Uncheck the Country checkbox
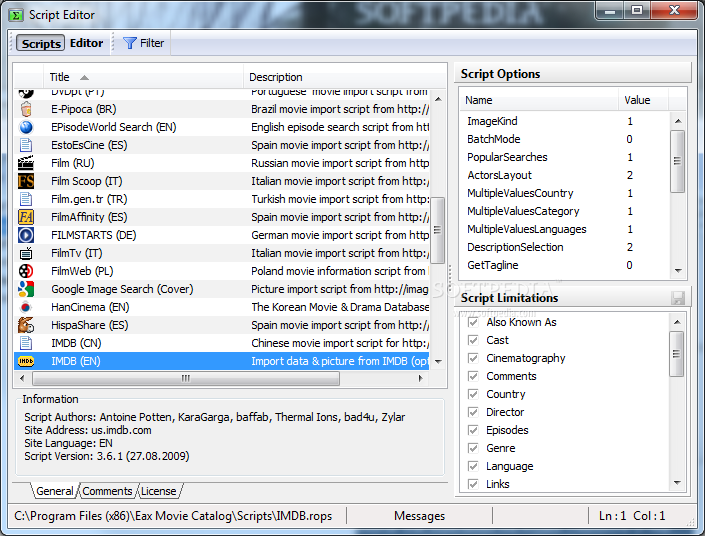The height and width of the screenshot is (536, 705). tap(473, 394)
